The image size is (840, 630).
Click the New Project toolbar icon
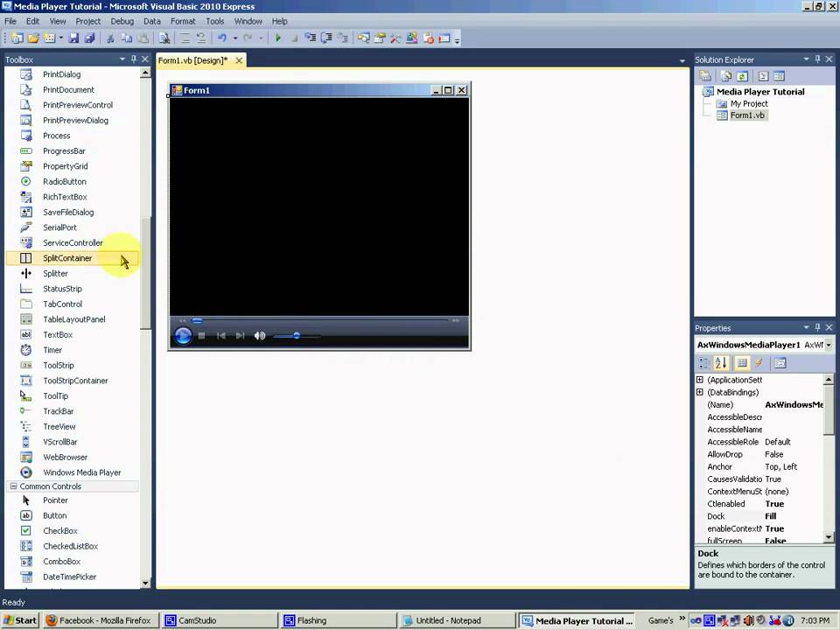[17, 38]
